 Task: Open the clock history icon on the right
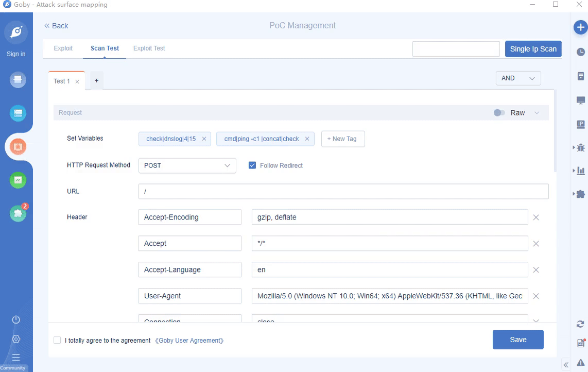[580, 52]
